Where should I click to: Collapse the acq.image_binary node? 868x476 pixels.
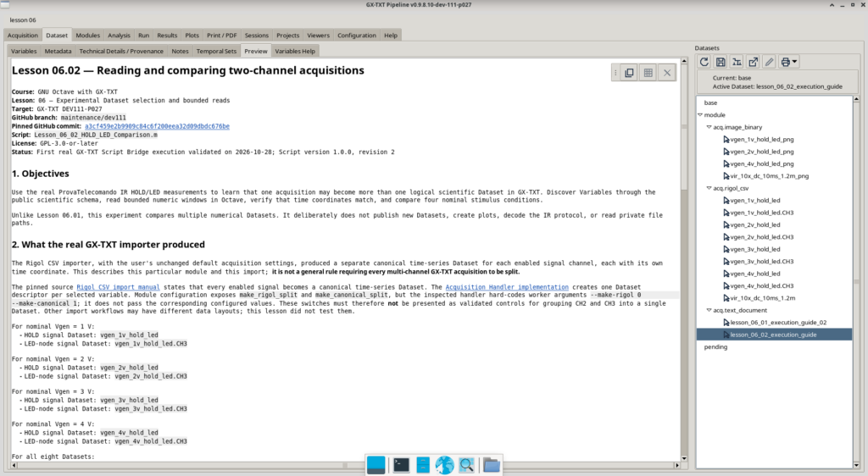[x=709, y=127]
